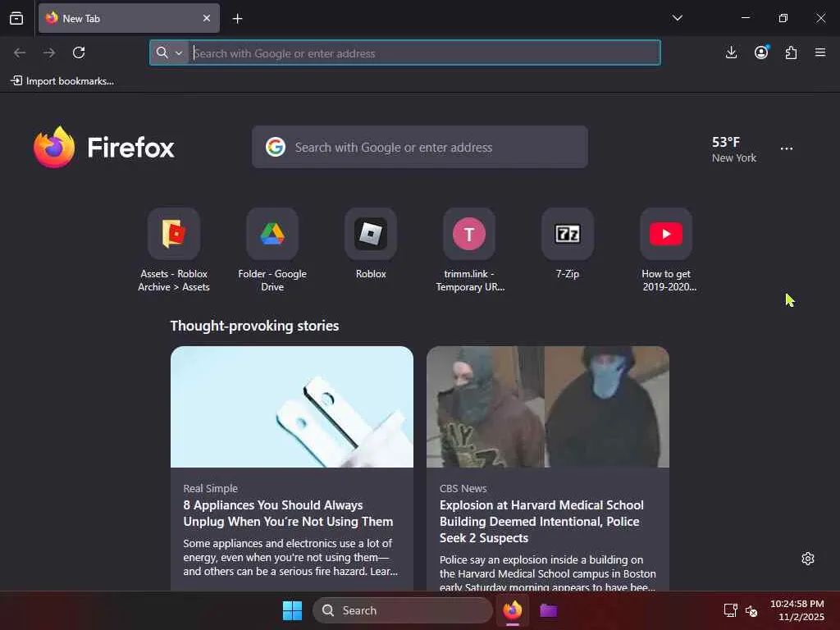The image size is (840, 630).
Task: Open the Harvard suspects story thumbnail
Action: tap(548, 407)
